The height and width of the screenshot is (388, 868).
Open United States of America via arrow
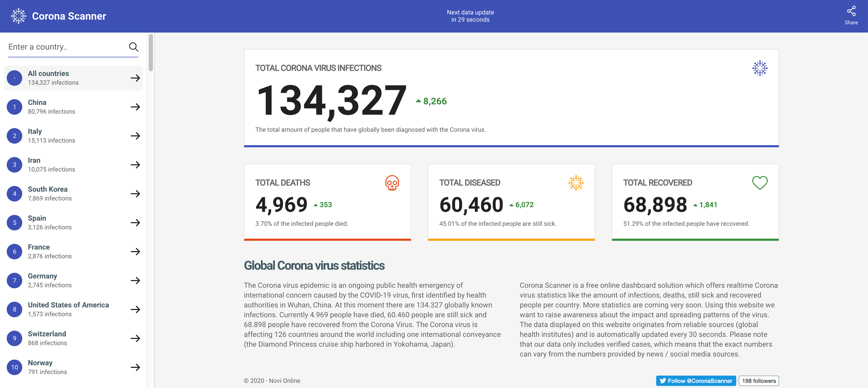click(135, 309)
